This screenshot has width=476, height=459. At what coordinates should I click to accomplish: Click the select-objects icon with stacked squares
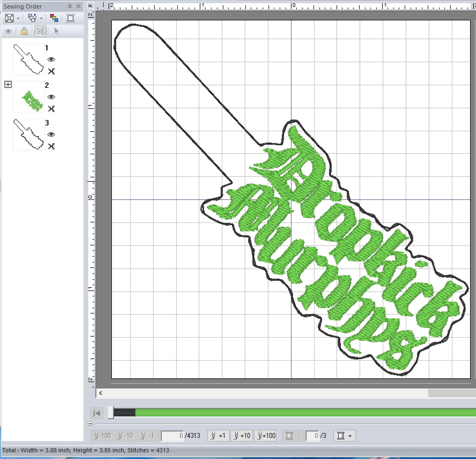coord(32,18)
